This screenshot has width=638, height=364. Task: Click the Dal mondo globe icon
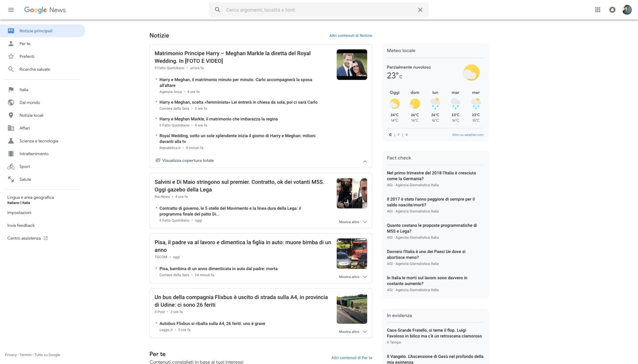point(11,103)
